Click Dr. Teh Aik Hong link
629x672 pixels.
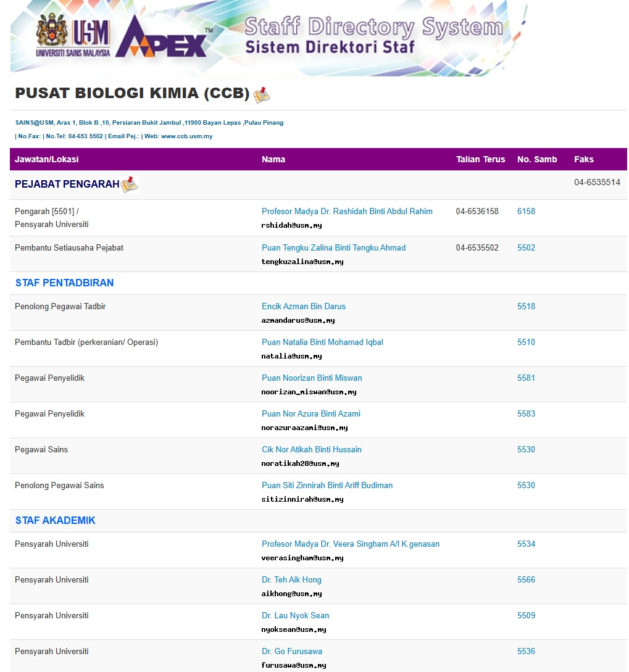point(291,580)
